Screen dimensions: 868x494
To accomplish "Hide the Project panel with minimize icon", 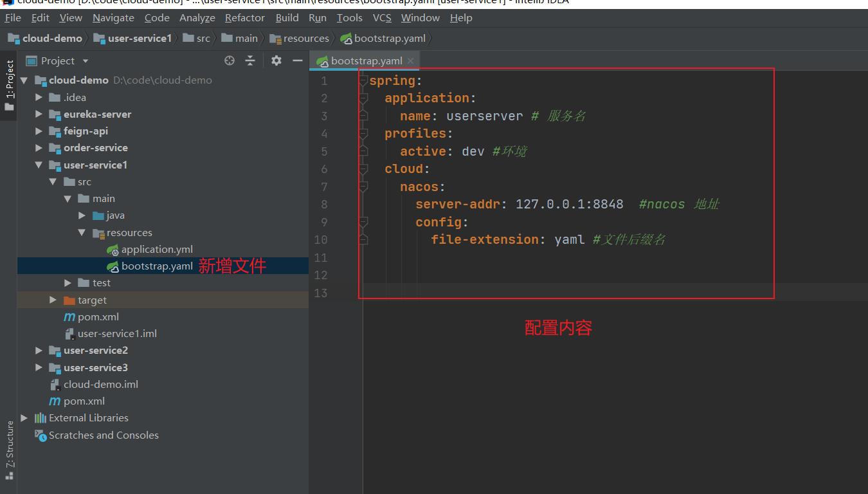I will coord(297,60).
